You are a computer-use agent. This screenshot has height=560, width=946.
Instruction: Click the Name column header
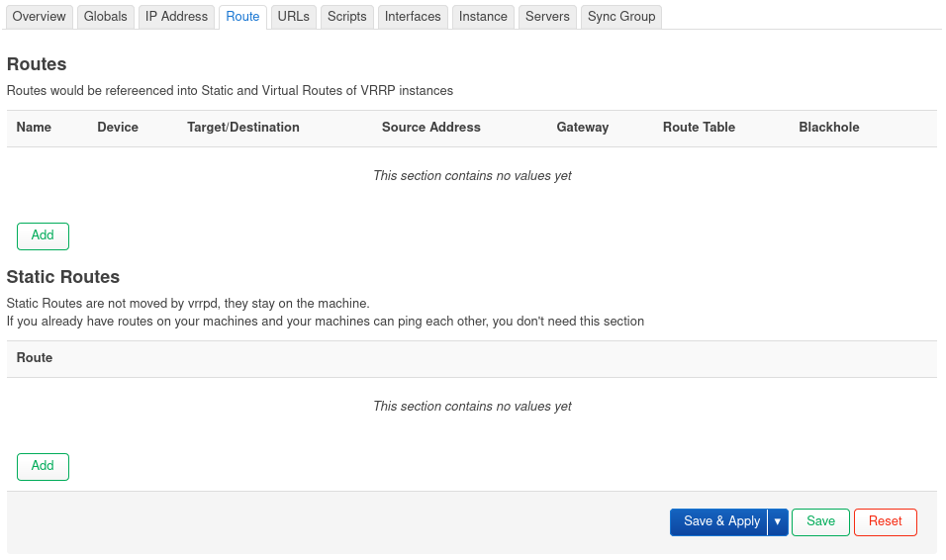coord(34,128)
